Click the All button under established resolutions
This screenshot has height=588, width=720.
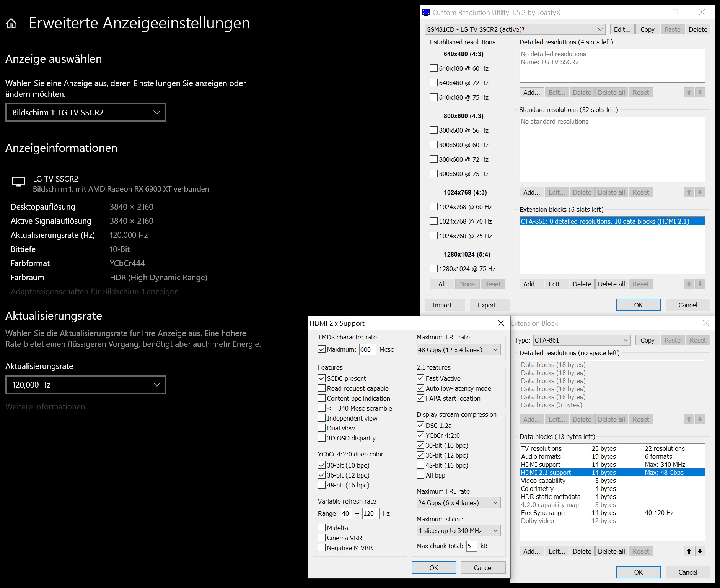(x=442, y=284)
